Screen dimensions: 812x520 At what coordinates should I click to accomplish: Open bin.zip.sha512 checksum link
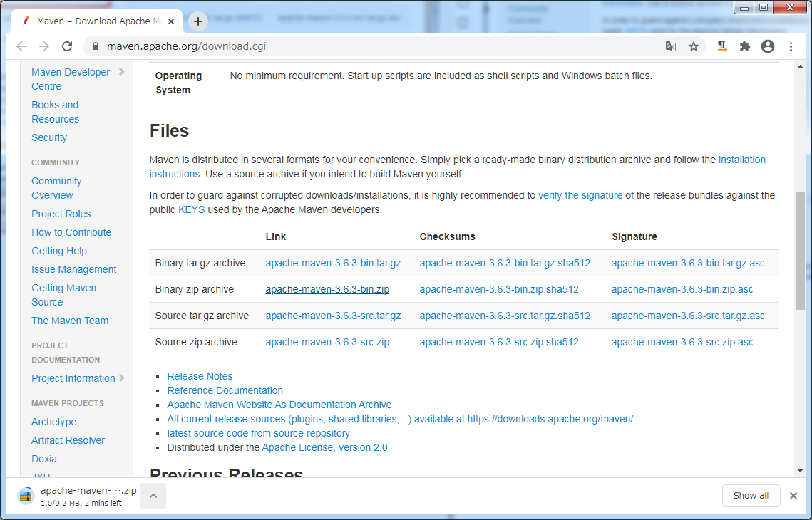(x=499, y=290)
